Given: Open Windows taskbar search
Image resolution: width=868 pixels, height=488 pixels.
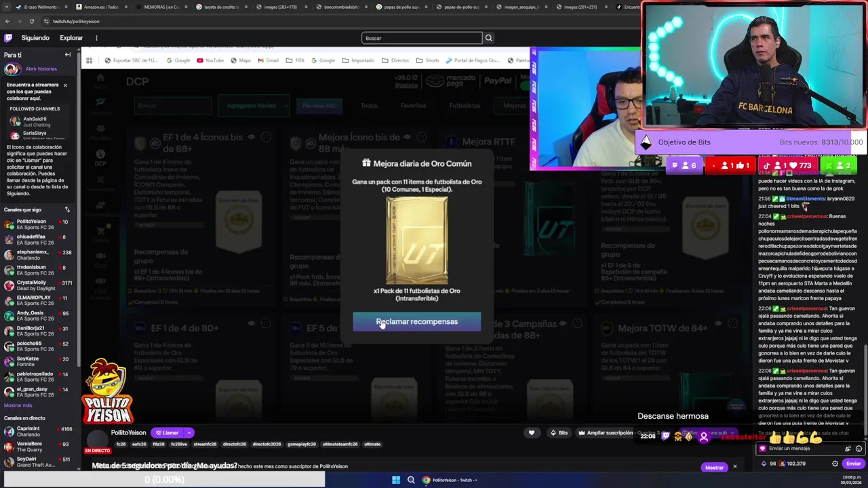Looking at the screenshot, I should pos(411,480).
